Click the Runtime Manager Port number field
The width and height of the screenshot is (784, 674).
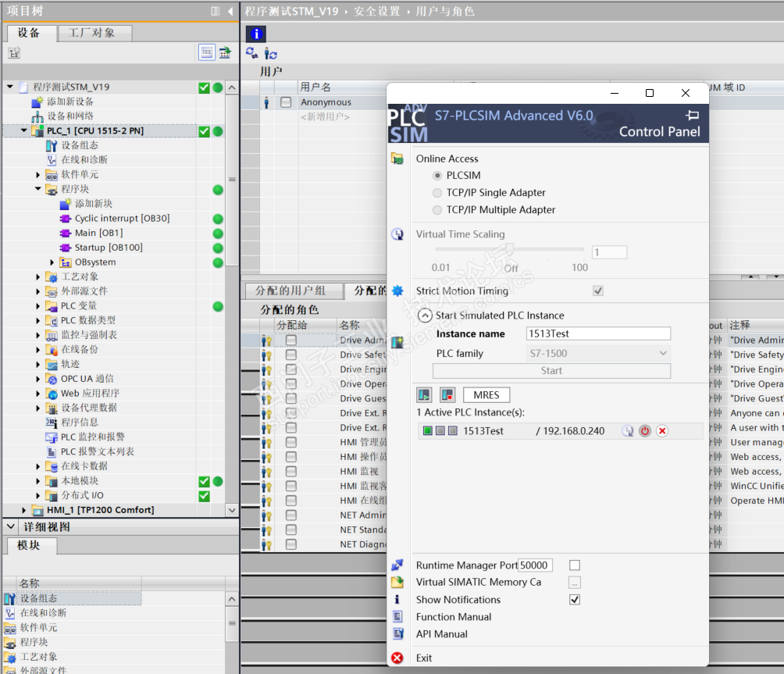coord(535,565)
